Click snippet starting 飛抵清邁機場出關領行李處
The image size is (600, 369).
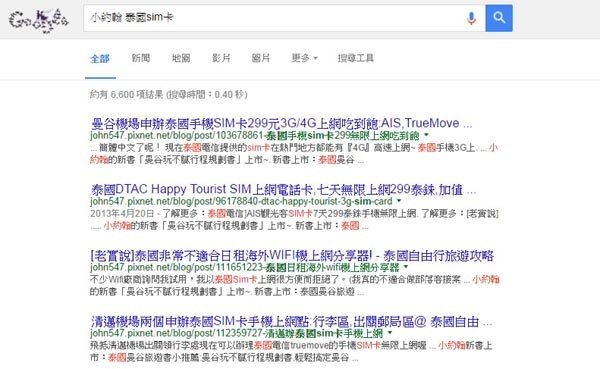(x=292, y=352)
